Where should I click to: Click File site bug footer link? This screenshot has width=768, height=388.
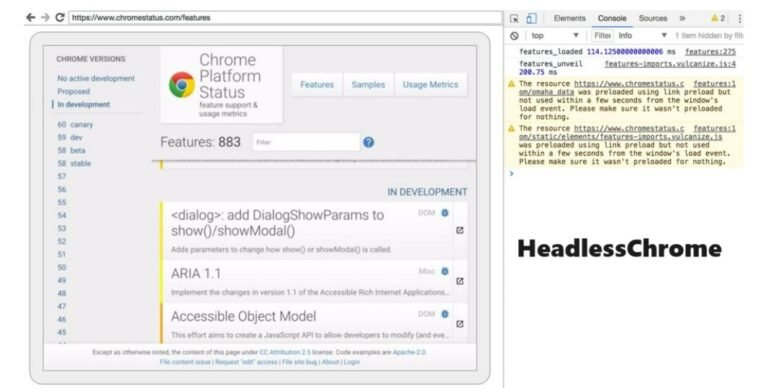pyautogui.click(x=299, y=362)
